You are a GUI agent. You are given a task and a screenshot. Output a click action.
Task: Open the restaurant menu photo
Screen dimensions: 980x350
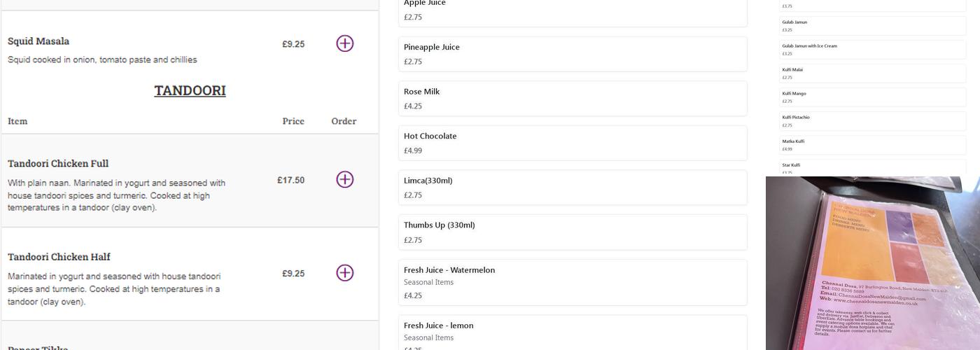(872, 263)
